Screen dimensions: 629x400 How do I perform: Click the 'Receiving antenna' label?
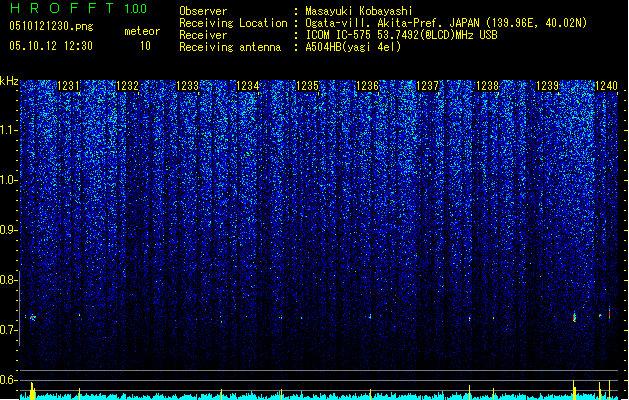click(x=230, y=47)
